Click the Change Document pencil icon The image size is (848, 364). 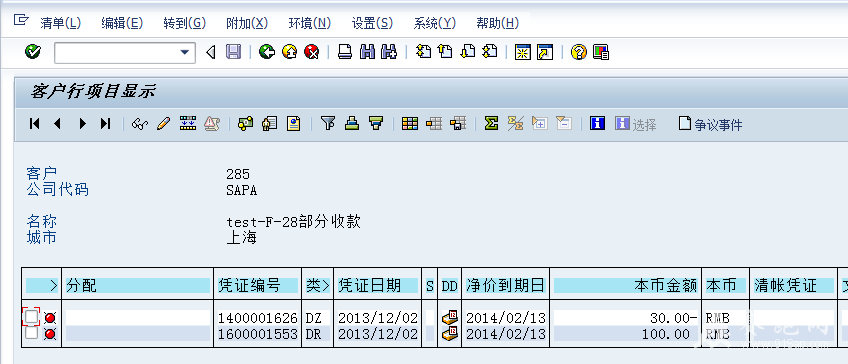tap(163, 124)
